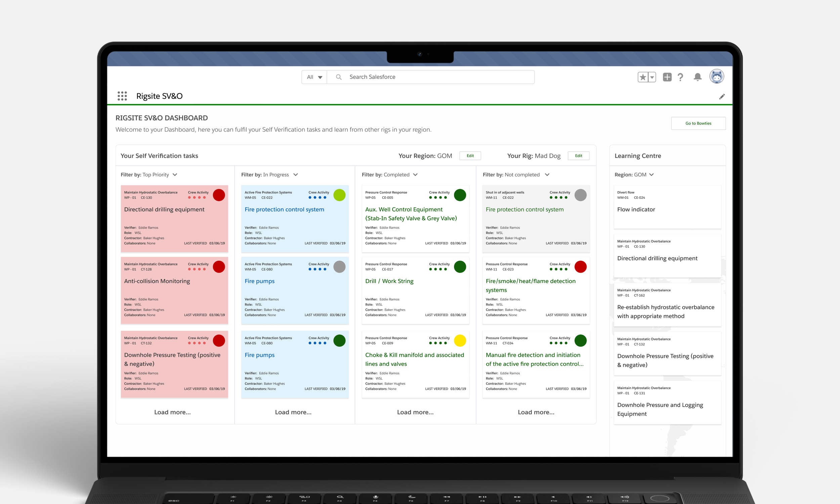Edit Your Rig Mad Dog
Screen dimensions: 840x504
click(578, 156)
